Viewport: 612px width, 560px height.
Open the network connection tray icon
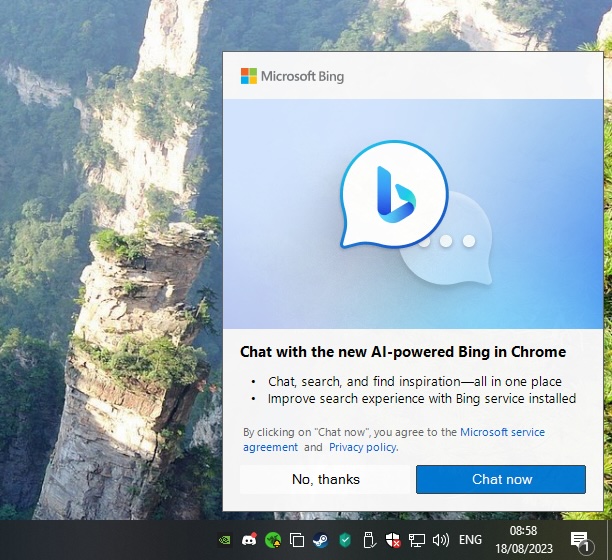coord(416,540)
